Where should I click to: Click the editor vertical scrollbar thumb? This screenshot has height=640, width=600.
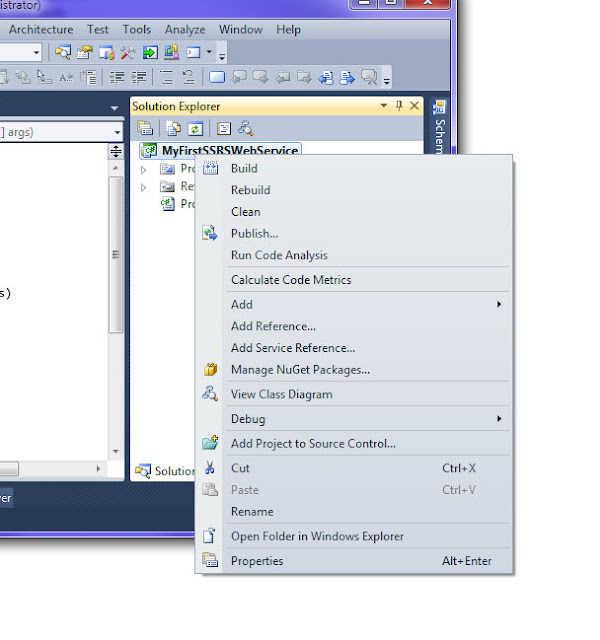(x=116, y=255)
